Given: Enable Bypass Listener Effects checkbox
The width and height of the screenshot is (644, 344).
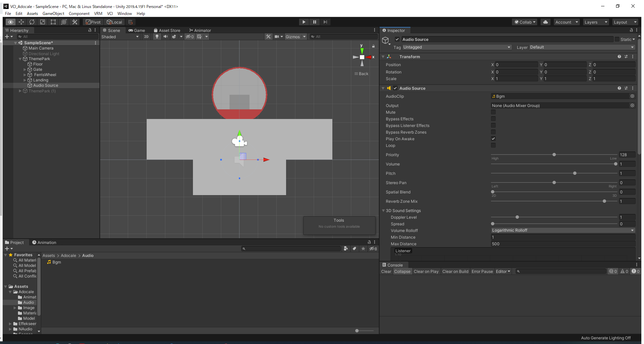Looking at the screenshot, I should 493,126.
